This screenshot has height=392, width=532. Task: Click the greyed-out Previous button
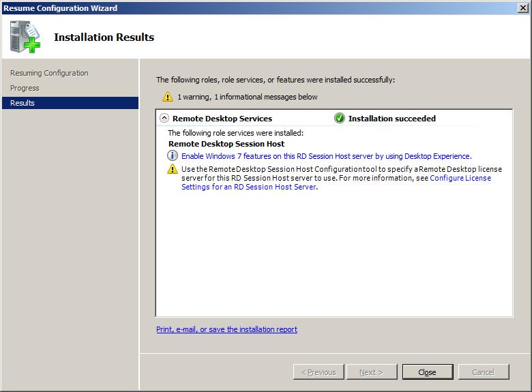318,372
